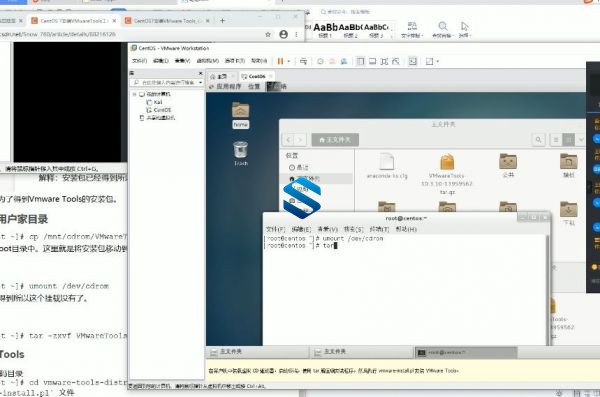Open the 帮助(H) menu in VMware Workstation
Viewport: 600px width, 397px height.
pos(259,61)
